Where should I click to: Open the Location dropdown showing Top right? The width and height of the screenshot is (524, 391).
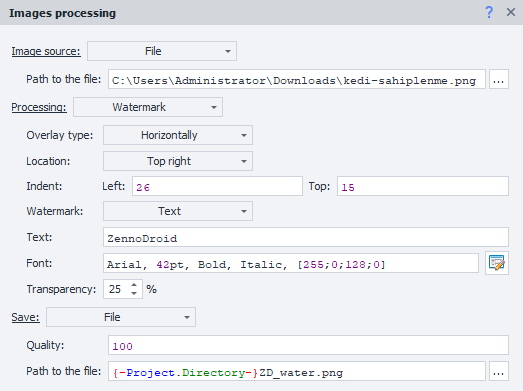(x=178, y=161)
